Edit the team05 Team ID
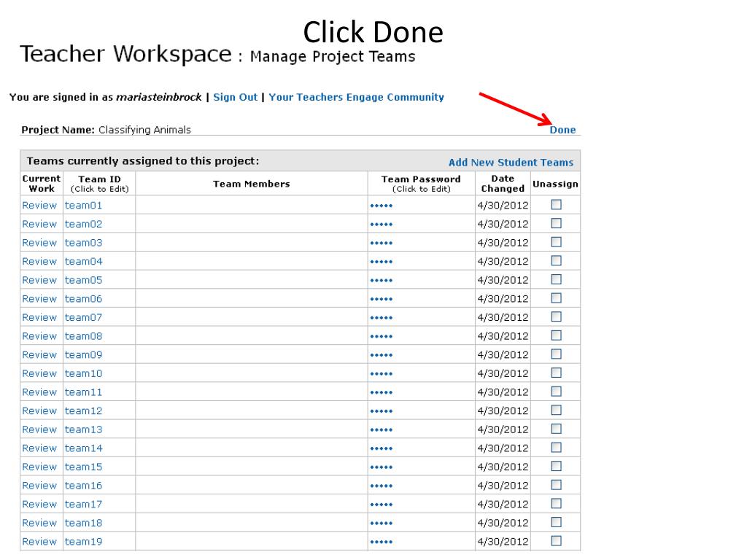Screen dimensions: 747x560 (83, 280)
